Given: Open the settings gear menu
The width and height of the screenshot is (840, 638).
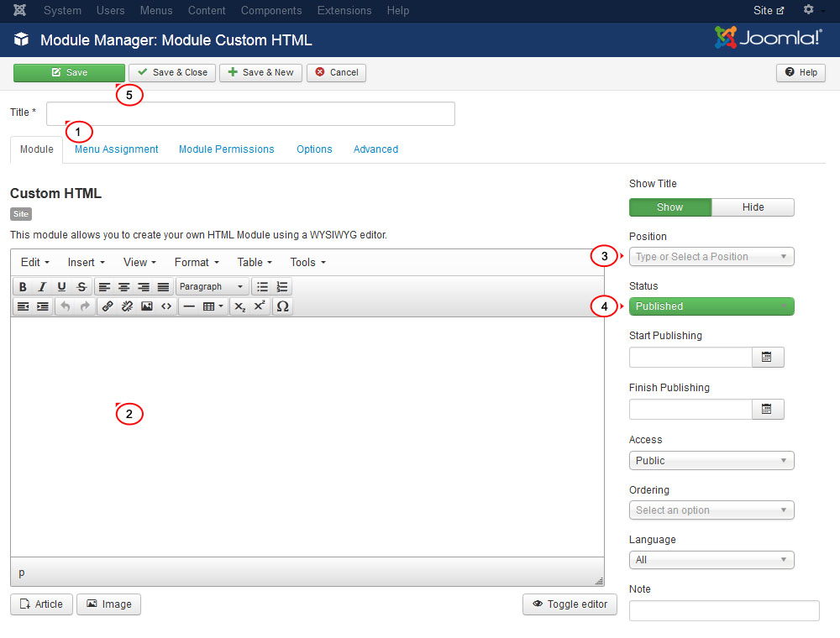Looking at the screenshot, I should point(809,9).
